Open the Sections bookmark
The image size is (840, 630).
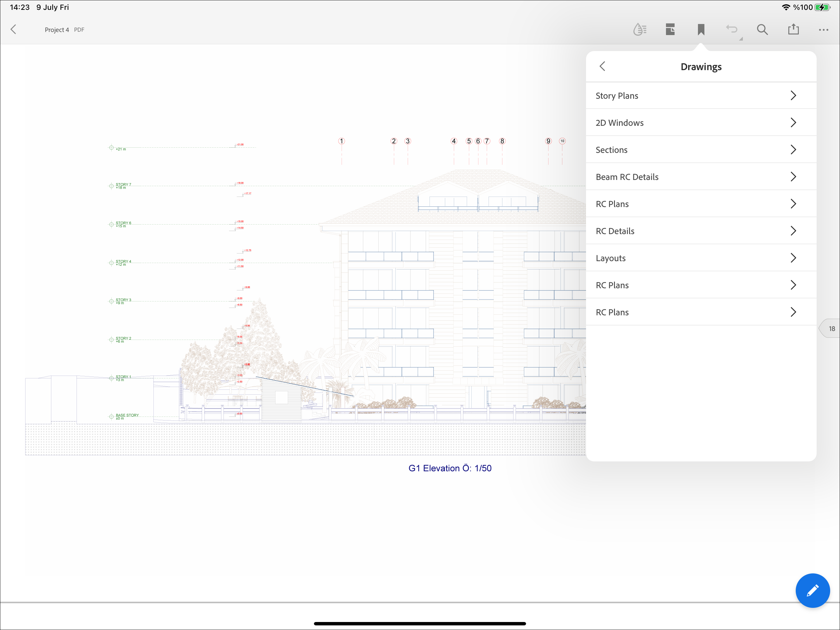[x=611, y=150]
